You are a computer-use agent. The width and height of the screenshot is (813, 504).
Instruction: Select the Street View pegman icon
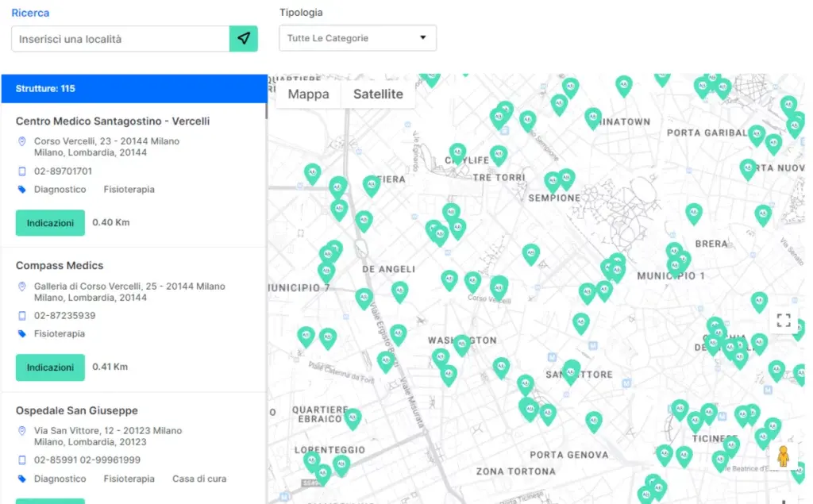[783, 456]
